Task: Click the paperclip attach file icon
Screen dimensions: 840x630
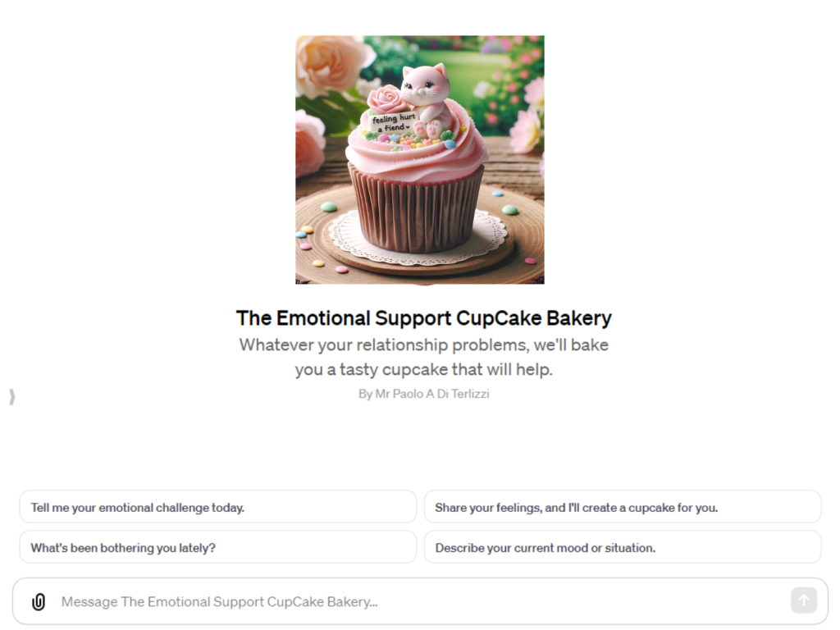Action: tap(39, 601)
